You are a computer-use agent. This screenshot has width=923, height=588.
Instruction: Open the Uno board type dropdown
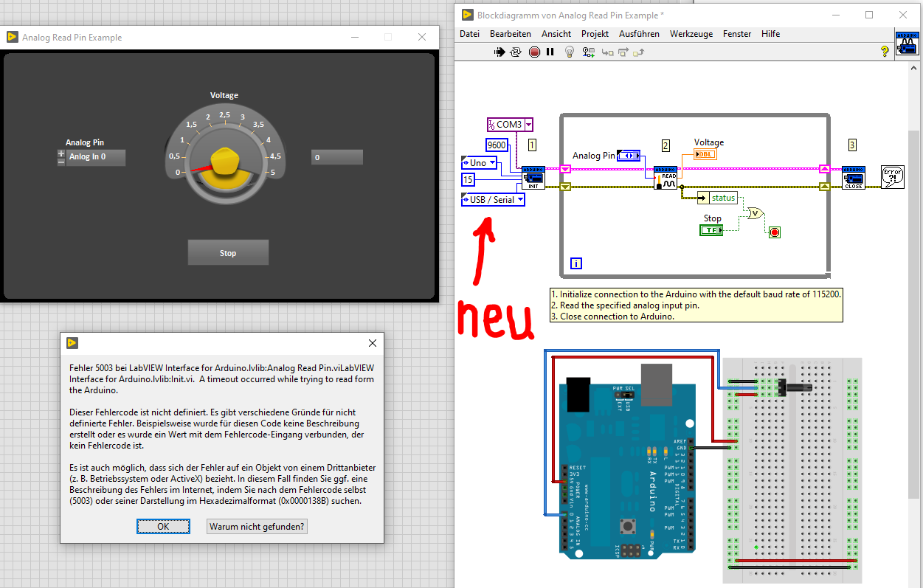click(x=492, y=163)
